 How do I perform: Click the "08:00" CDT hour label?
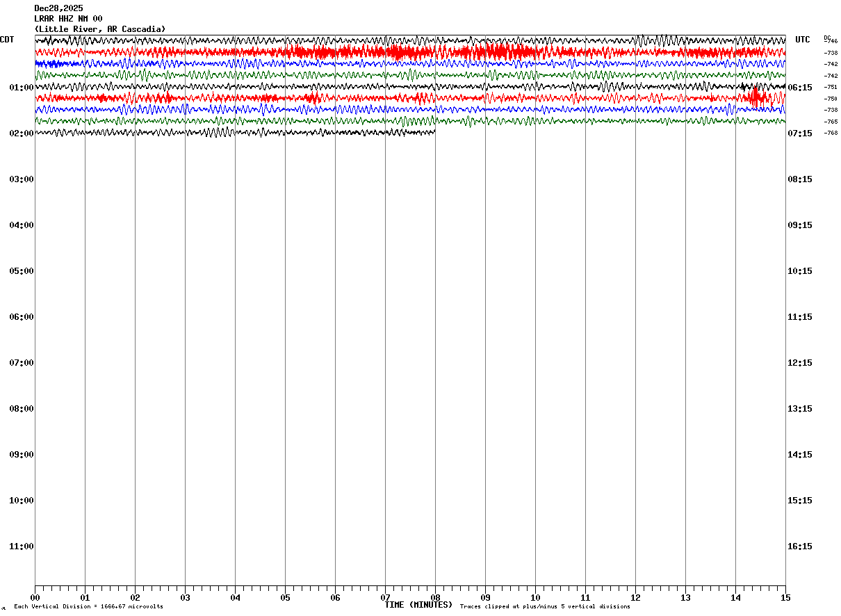pos(22,409)
